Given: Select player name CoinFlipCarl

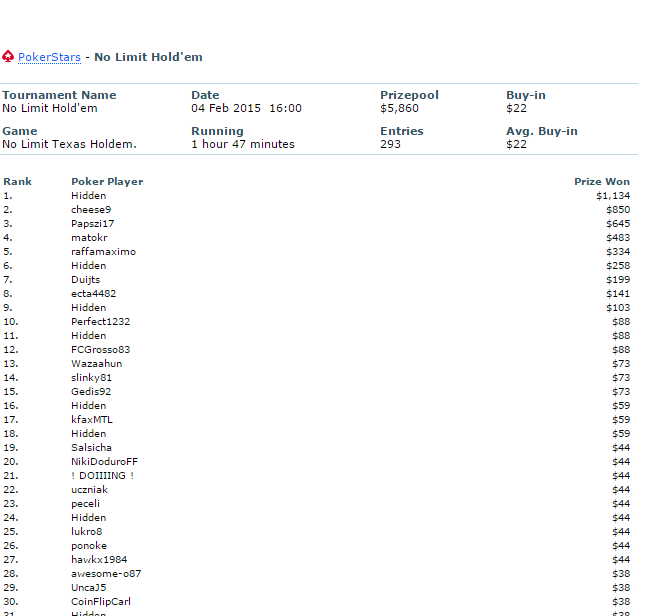Looking at the screenshot, I should tap(101, 601).
